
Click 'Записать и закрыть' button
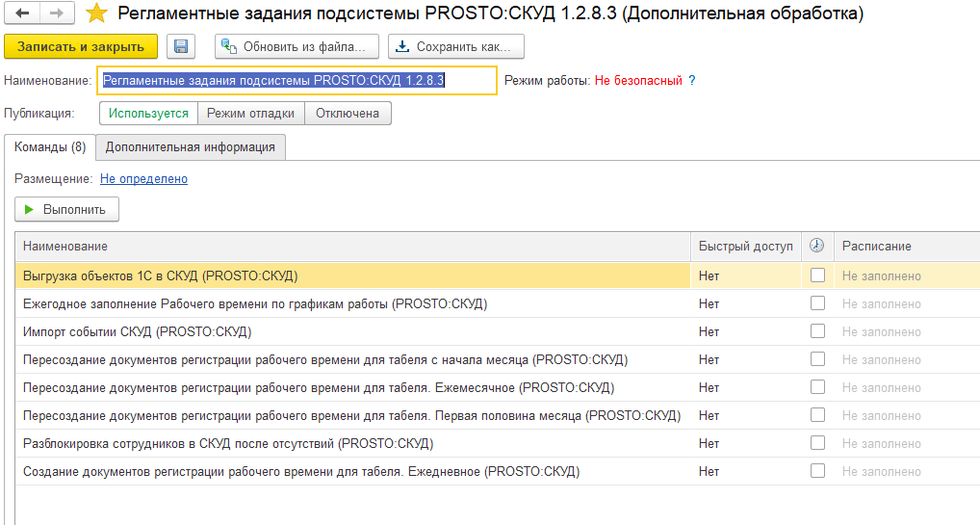point(81,46)
